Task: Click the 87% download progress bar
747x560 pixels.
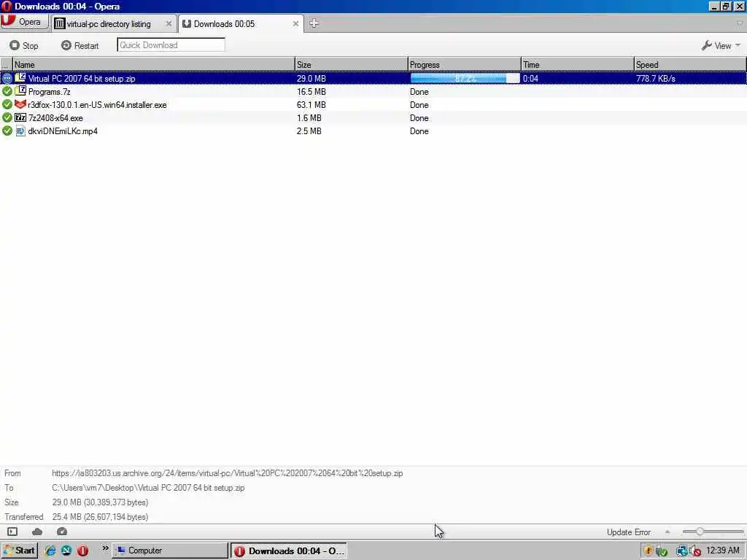Action: [465, 78]
